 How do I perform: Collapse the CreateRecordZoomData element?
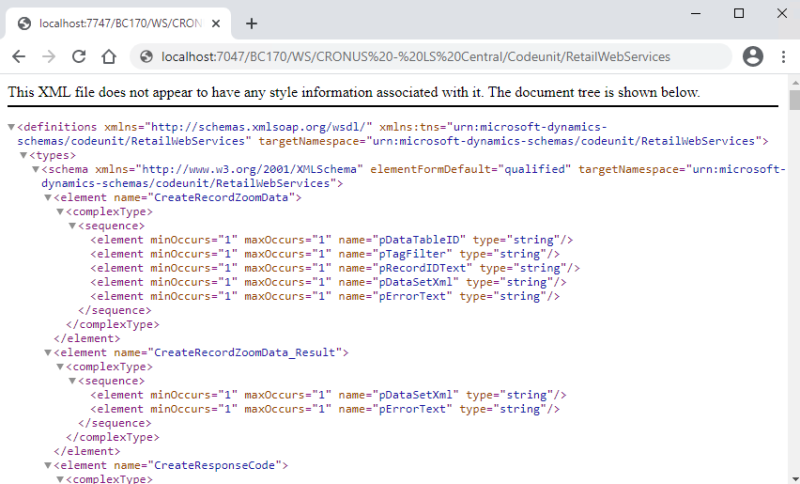click(x=49, y=198)
